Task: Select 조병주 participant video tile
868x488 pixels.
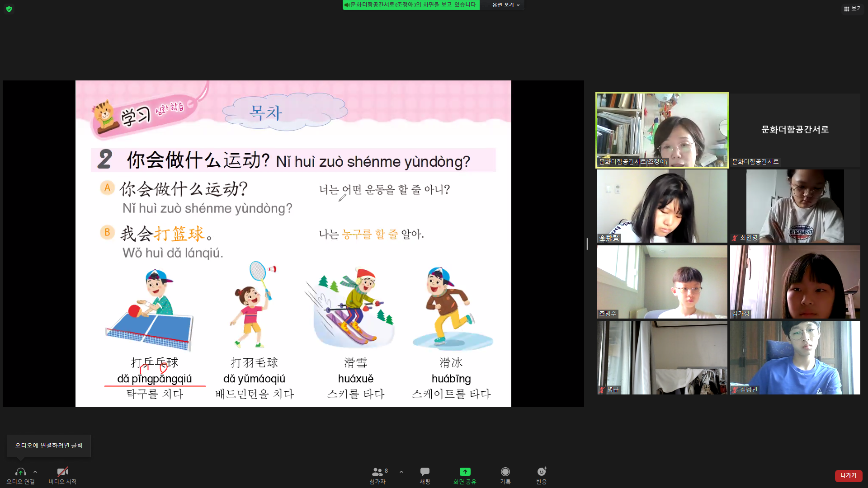Action: click(662, 282)
